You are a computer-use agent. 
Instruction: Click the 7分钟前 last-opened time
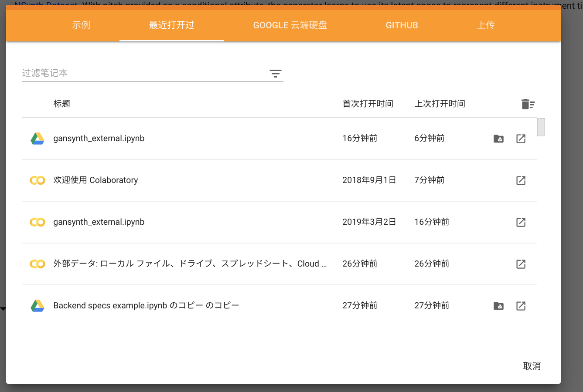(430, 180)
